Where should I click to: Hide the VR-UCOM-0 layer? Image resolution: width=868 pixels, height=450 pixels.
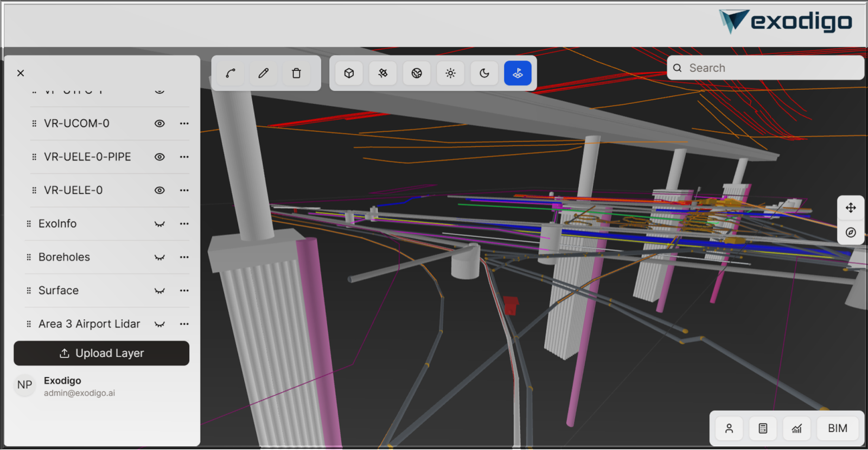pos(159,124)
